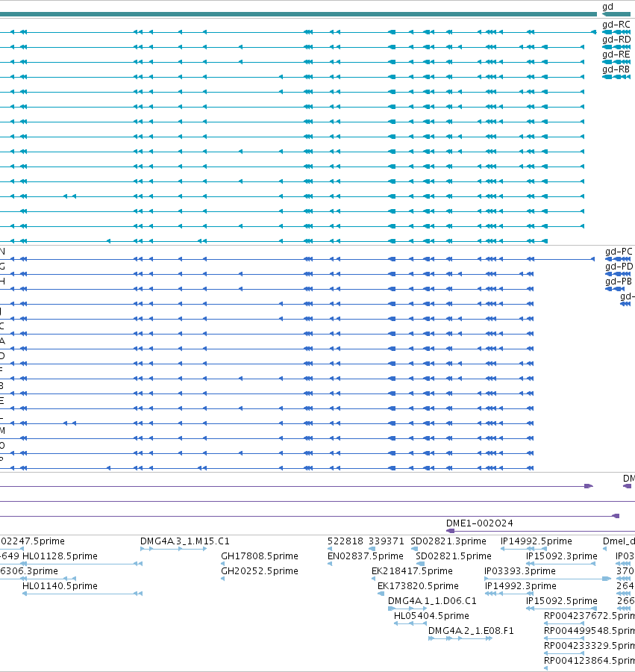Click the RP004123864.5prime EST label

point(589,661)
